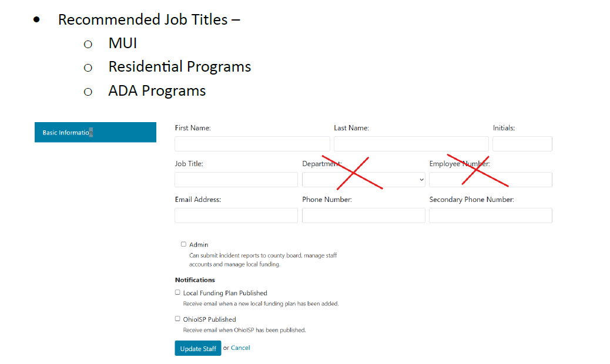Click the Cancel link
This screenshot has width=610, height=364.
(x=240, y=348)
